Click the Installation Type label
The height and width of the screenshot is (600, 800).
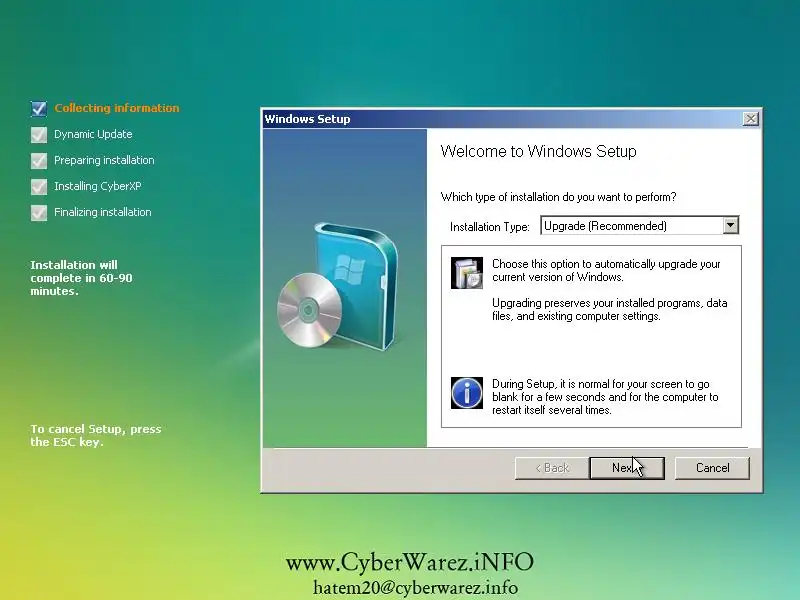point(490,227)
